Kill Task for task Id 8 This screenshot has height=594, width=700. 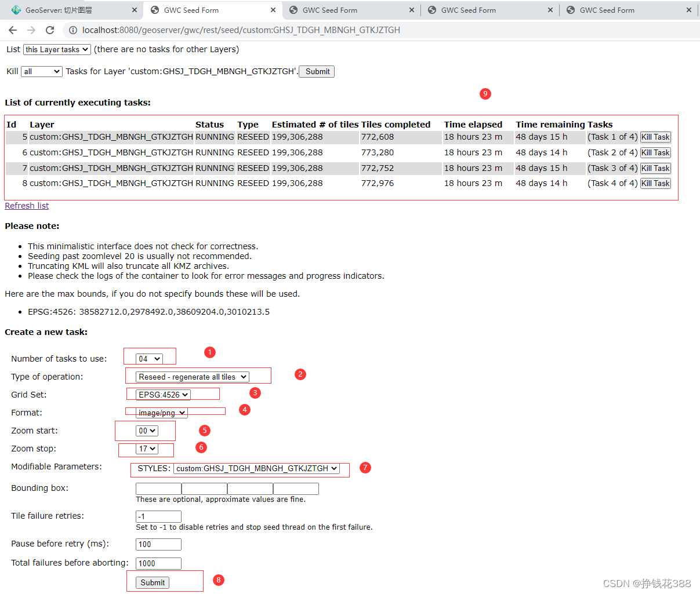coord(655,183)
